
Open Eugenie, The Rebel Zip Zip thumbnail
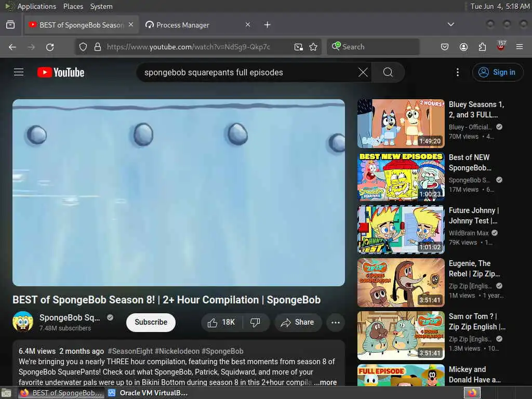401,283
